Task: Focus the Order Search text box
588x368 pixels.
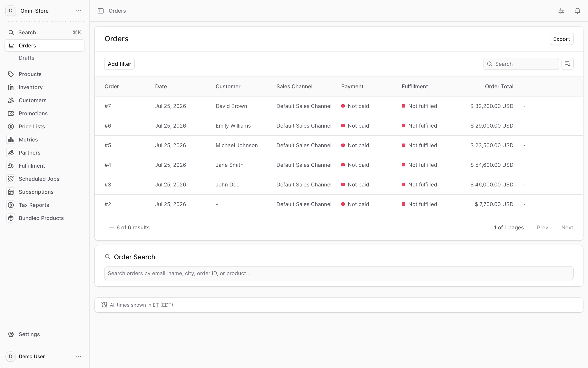Action: coord(339,273)
